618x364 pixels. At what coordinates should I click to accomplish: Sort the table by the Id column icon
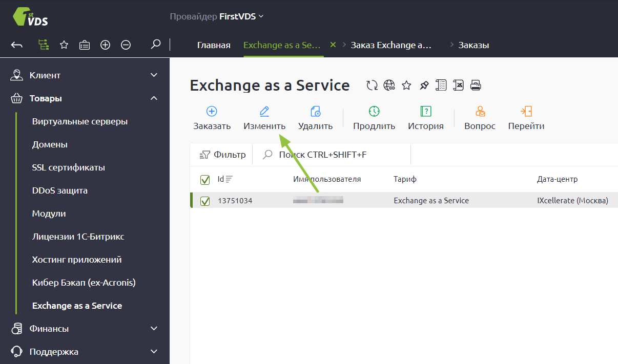point(229,179)
